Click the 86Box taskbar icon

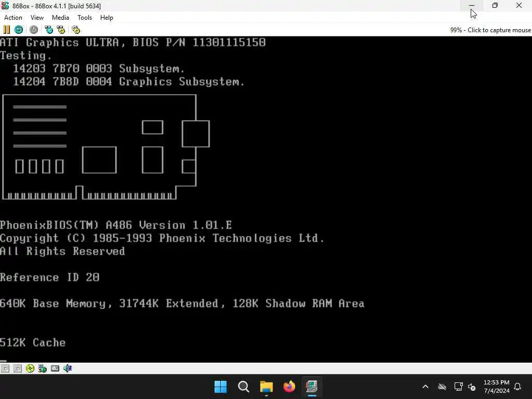pyautogui.click(x=312, y=387)
